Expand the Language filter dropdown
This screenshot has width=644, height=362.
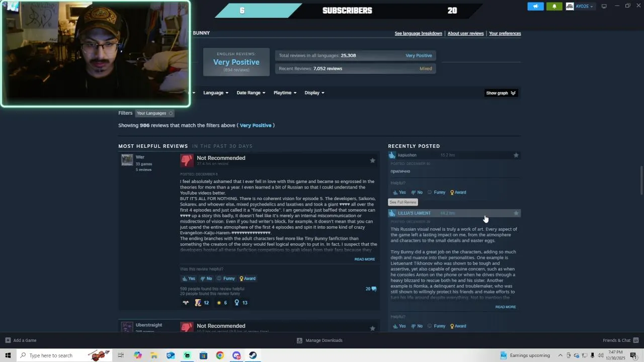(x=216, y=93)
